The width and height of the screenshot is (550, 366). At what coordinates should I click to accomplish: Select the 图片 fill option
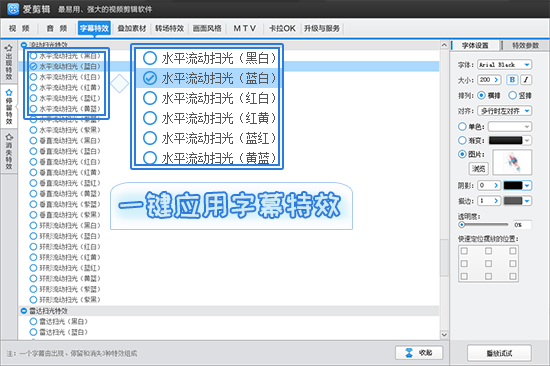pos(462,154)
